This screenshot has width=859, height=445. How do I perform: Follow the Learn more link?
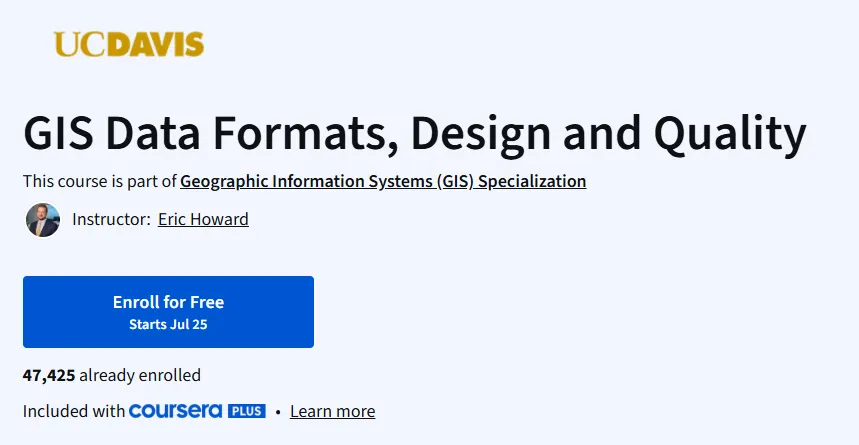point(333,412)
